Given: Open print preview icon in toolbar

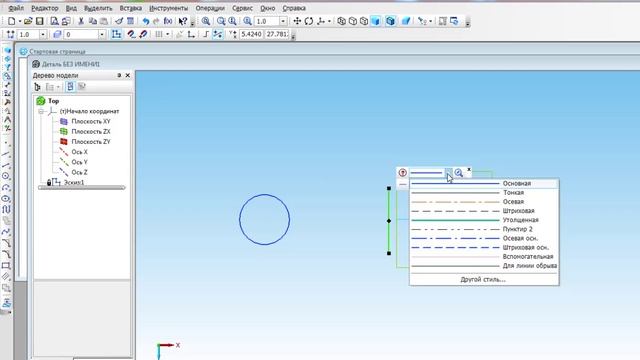Looking at the screenshot, I should point(54,21).
